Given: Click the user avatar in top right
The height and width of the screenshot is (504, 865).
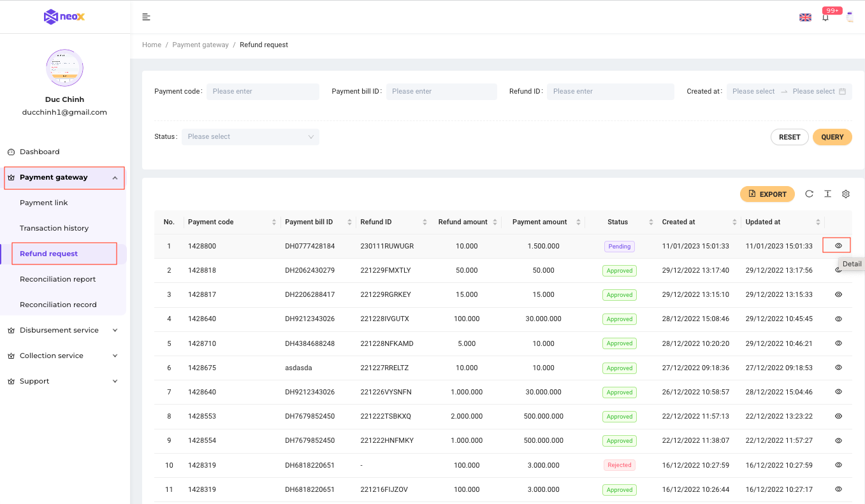Looking at the screenshot, I should pos(850,17).
